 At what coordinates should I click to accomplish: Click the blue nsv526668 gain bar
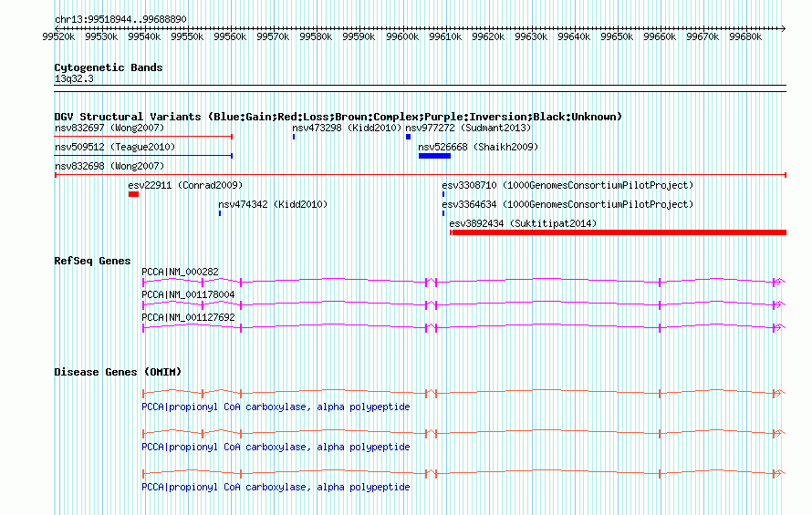click(x=434, y=156)
